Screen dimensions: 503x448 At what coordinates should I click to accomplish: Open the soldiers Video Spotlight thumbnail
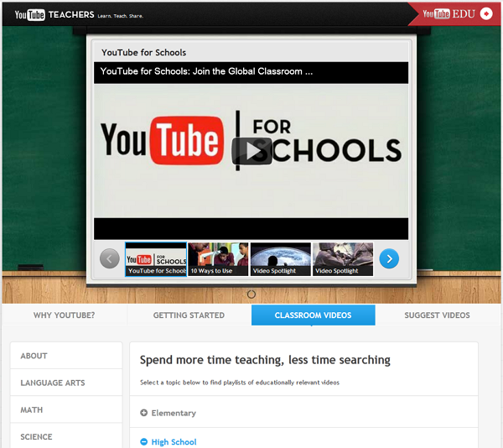point(343,259)
